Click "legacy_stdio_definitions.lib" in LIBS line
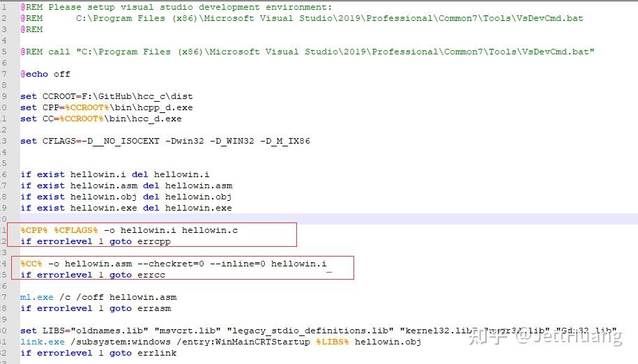The image size is (638, 364). point(310,331)
